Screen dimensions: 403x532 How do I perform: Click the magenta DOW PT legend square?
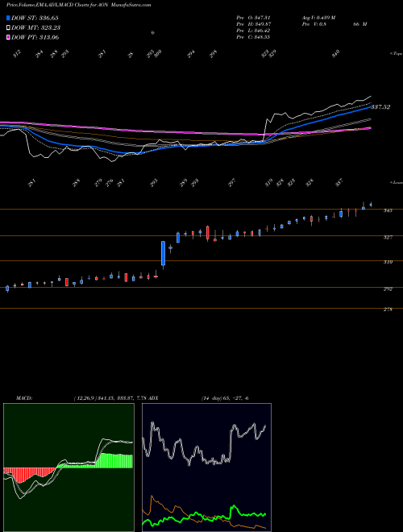click(x=9, y=37)
